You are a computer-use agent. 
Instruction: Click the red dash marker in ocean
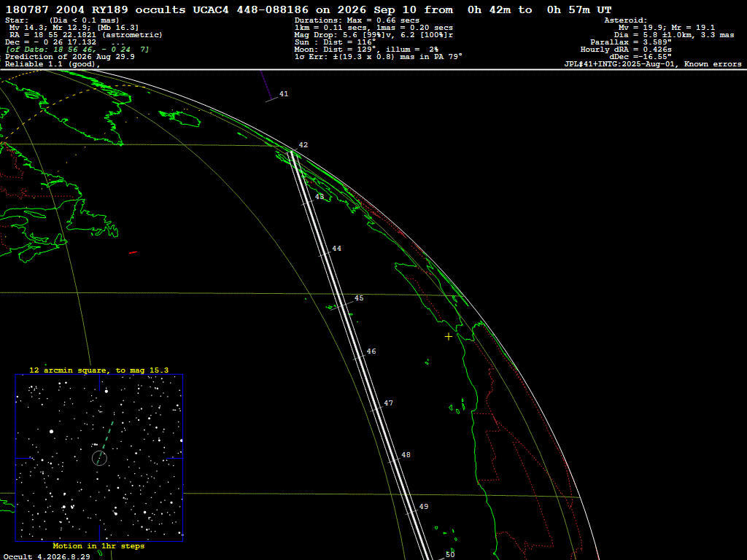click(x=133, y=252)
